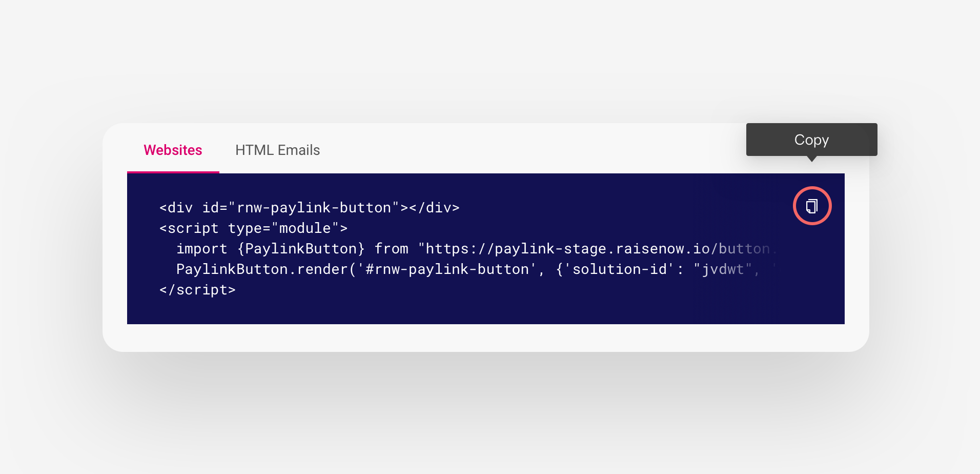Click the {PaylinkButton} import name

tap(301, 249)
